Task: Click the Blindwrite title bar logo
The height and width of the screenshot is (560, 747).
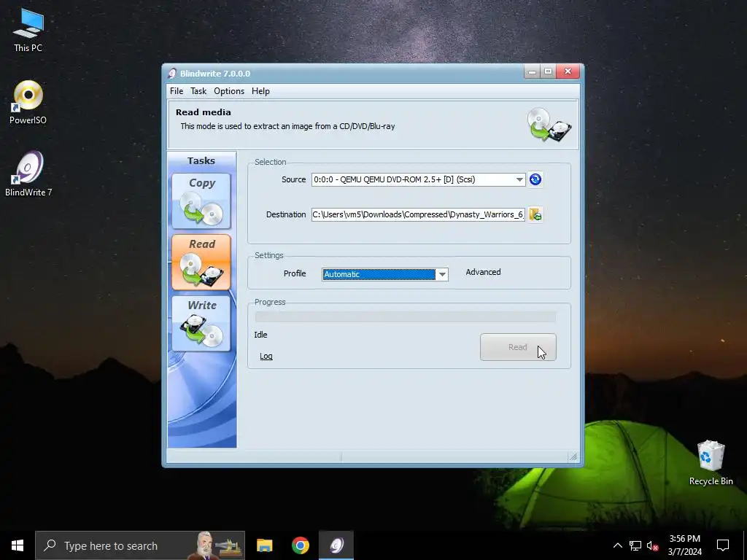Action: pos(172,74)
